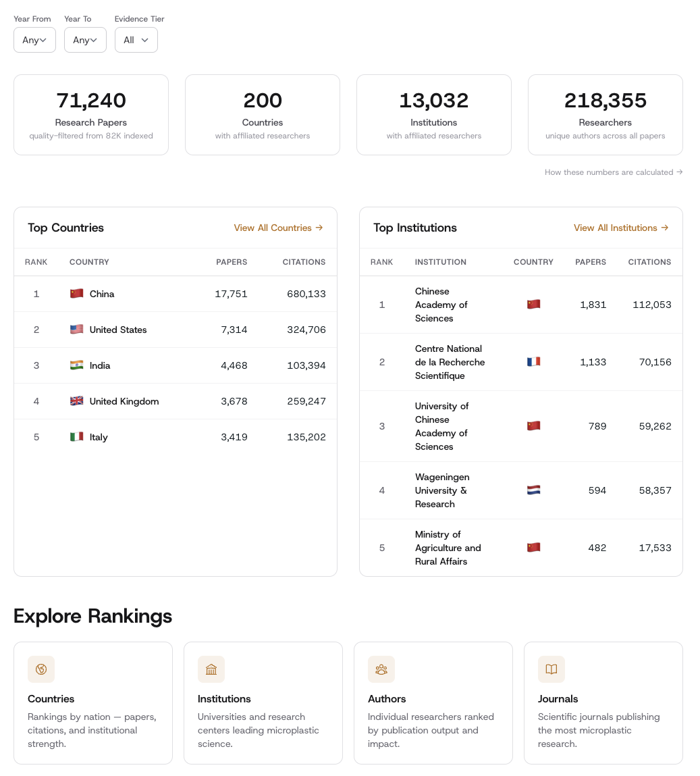Open How these numbers are calculated

click(x=614, y=172)
